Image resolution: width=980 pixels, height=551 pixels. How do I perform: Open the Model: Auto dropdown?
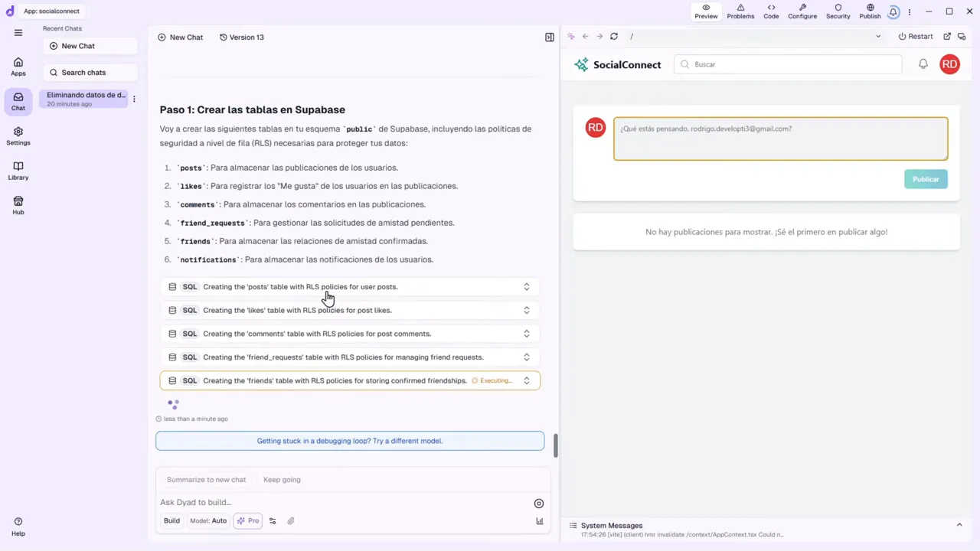point(208,520)
